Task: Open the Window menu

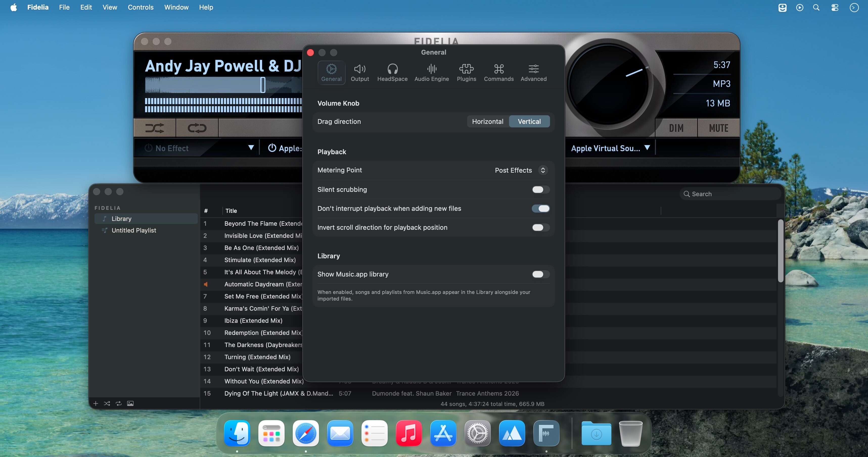Action: coord(176,7)
